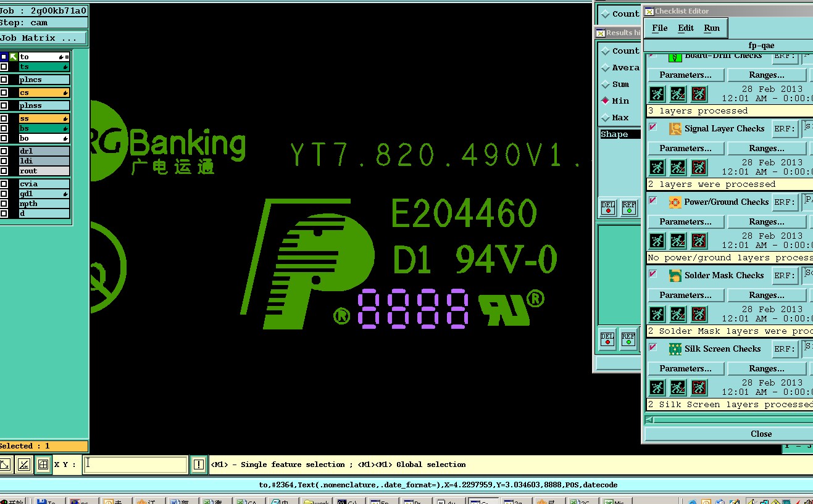Click the diagonal measure icon in bottom-left toolbar

pyautogui.click(x=23, y=465)
